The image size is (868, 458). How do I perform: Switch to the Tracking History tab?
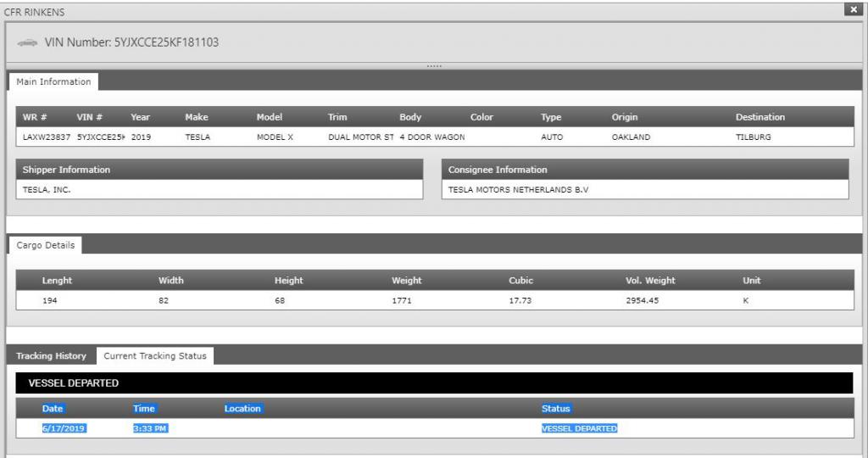click(52, 355)
